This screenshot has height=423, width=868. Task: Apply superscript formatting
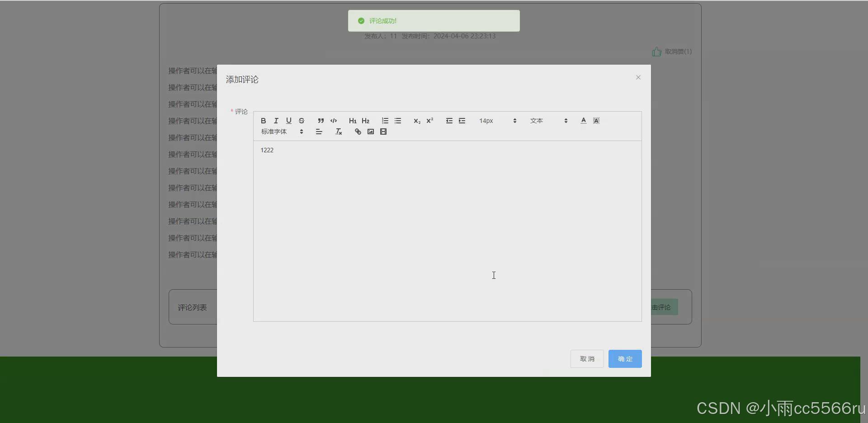click(x=430, y=121)
